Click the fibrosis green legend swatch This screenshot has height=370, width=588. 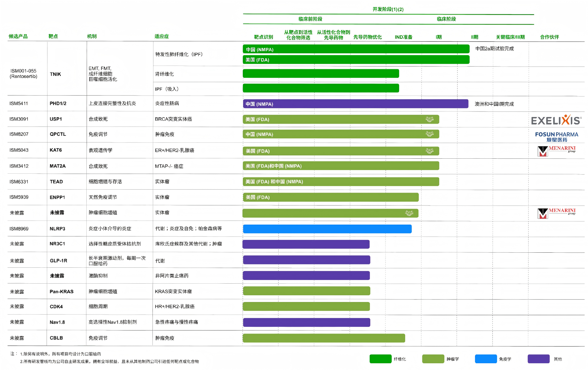tap(380, 359)
